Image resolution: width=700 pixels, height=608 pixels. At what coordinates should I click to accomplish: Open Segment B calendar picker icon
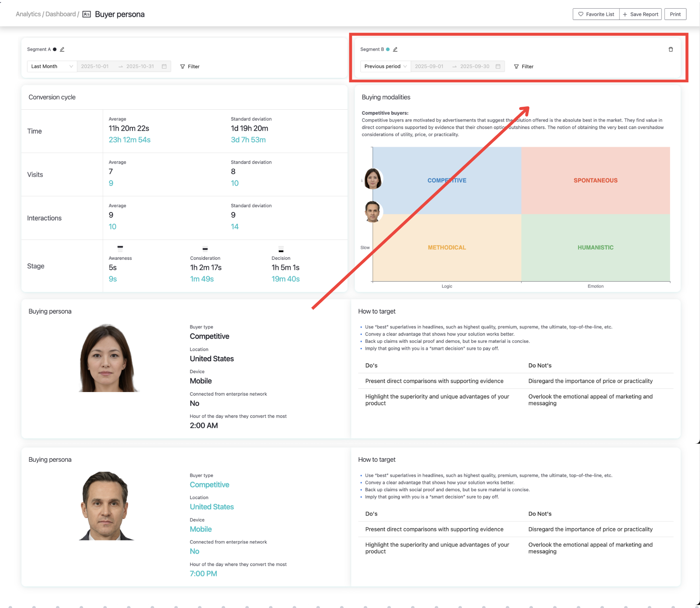click(498, 66)
